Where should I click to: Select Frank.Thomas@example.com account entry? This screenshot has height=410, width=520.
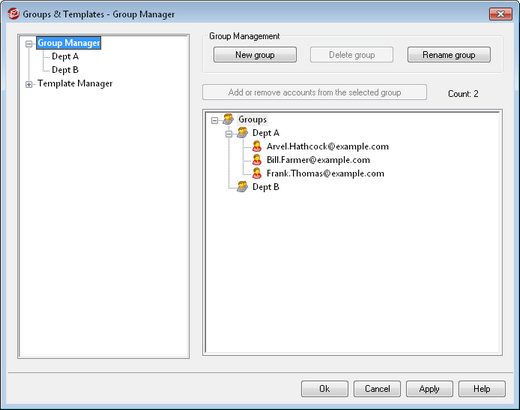tap(325, 173)
